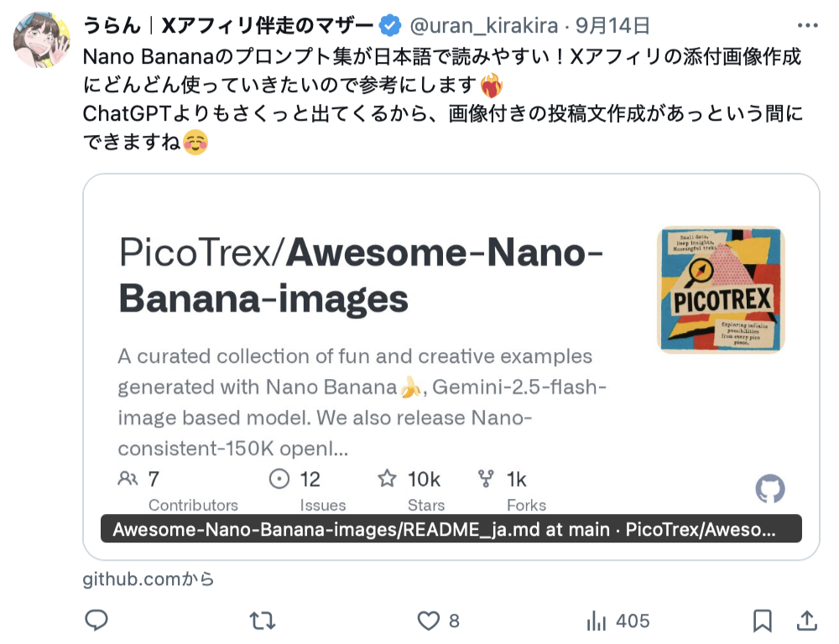Click the Stars star icon
The height and width of the screenshot is (644, 839).
387,480
